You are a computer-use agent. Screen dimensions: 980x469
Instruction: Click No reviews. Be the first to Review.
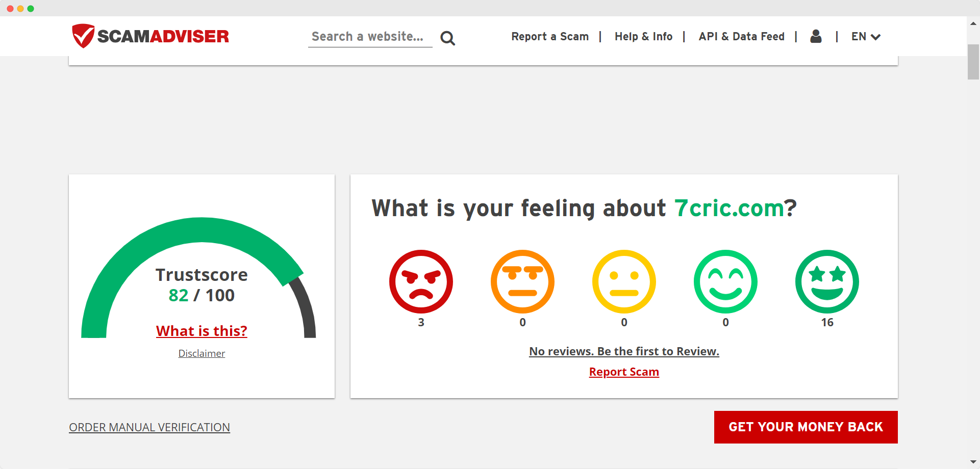[624, 351]
